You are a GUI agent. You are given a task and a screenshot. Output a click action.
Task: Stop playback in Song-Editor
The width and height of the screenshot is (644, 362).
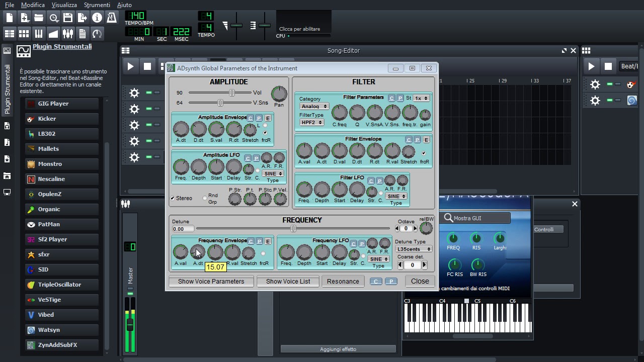147,66
